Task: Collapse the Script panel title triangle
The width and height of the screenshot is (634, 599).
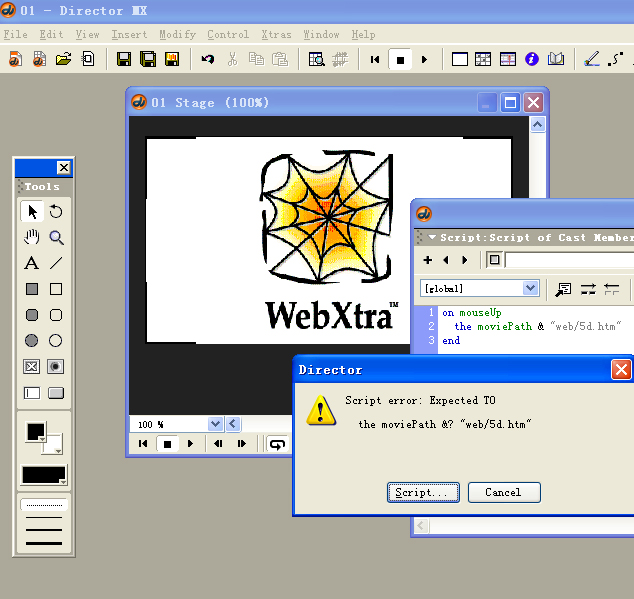Action: tap(432, 237)
